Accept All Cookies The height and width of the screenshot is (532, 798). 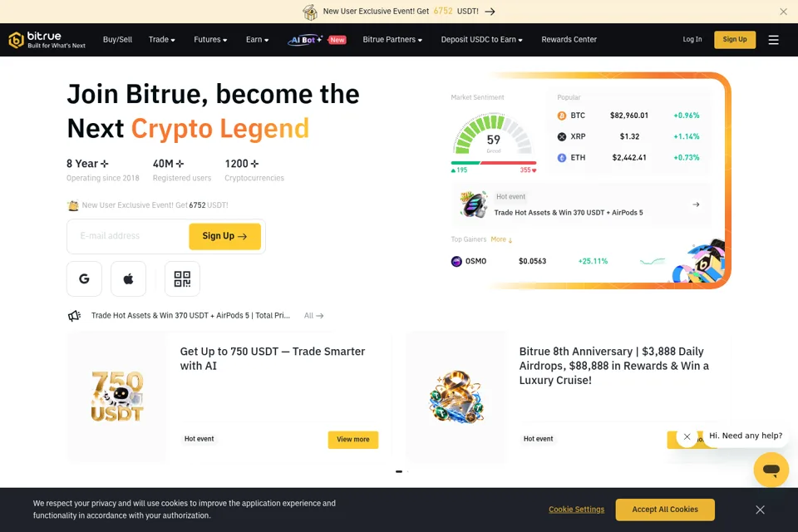click(x=665, y=510)
